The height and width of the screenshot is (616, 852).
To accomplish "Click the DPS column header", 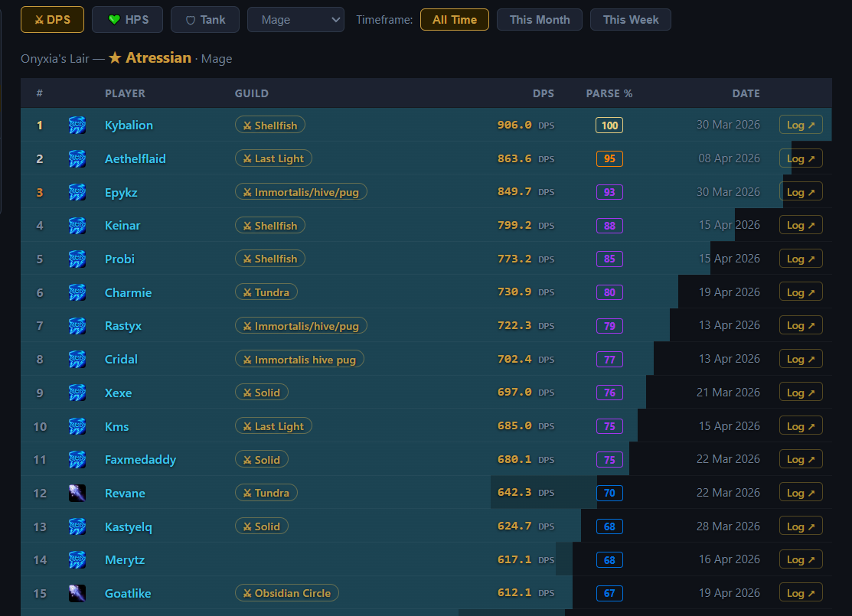I will coord(543,93).
